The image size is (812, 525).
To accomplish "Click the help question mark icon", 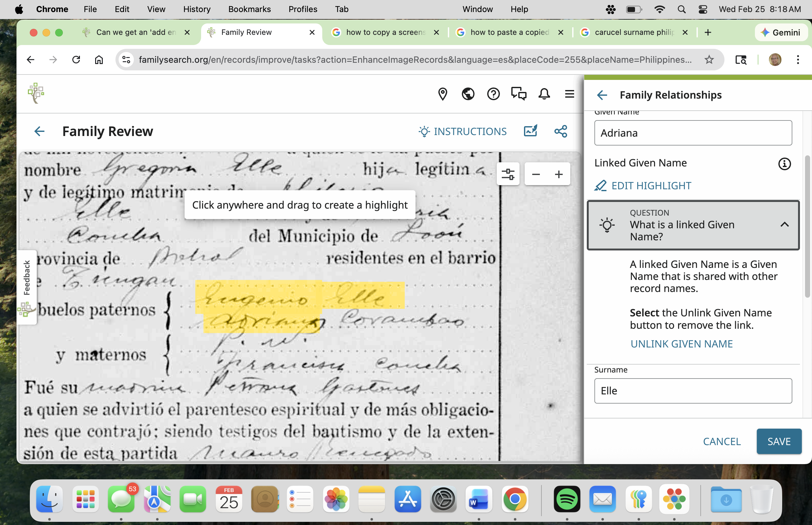I will [x=493, y=94].
